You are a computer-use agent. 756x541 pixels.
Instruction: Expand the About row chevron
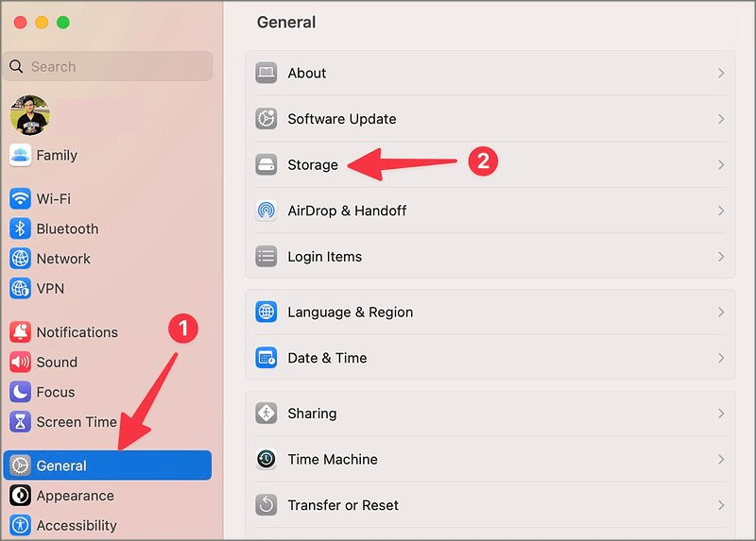coord(721,74)
